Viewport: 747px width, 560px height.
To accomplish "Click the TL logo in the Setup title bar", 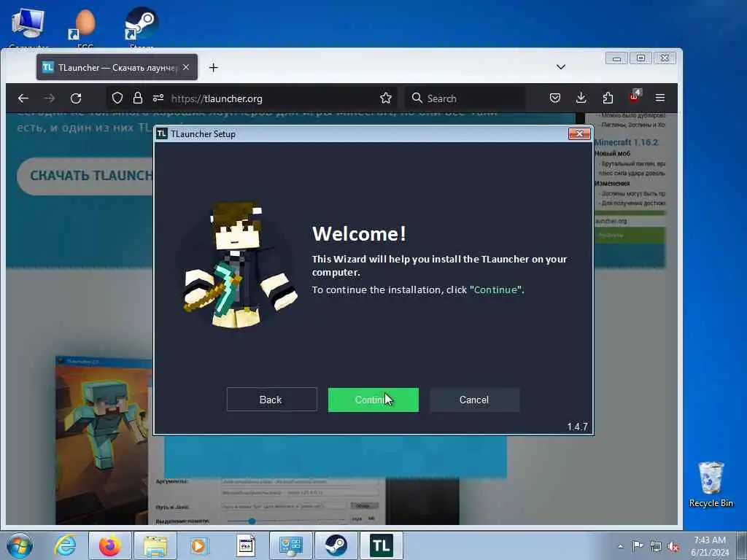I will [x=162, y=134].
